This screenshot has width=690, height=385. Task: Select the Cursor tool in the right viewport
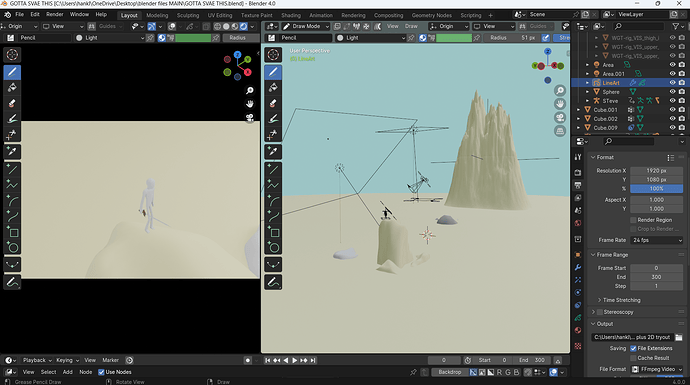pyautogui.click(x=273, y=55)
